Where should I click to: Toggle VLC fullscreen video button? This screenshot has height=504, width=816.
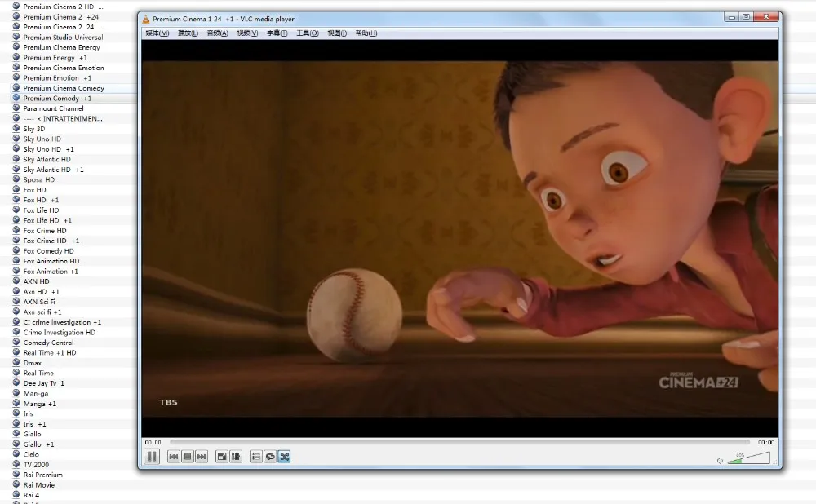coord(222,457)
